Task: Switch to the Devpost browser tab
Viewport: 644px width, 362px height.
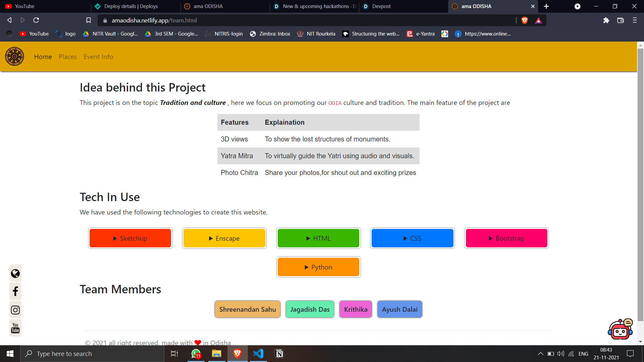Action: coord(381,6)
